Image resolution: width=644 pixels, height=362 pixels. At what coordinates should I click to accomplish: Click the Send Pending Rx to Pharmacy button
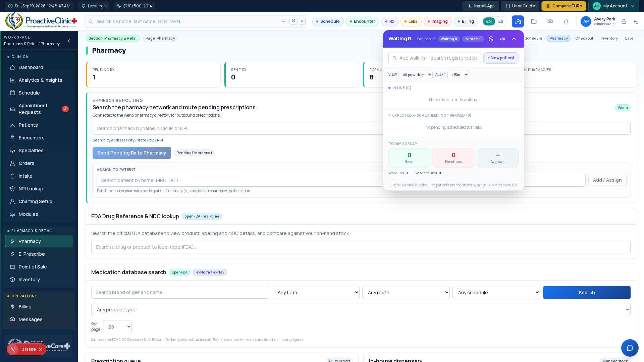pyautogui.click(x=132, y=153)
